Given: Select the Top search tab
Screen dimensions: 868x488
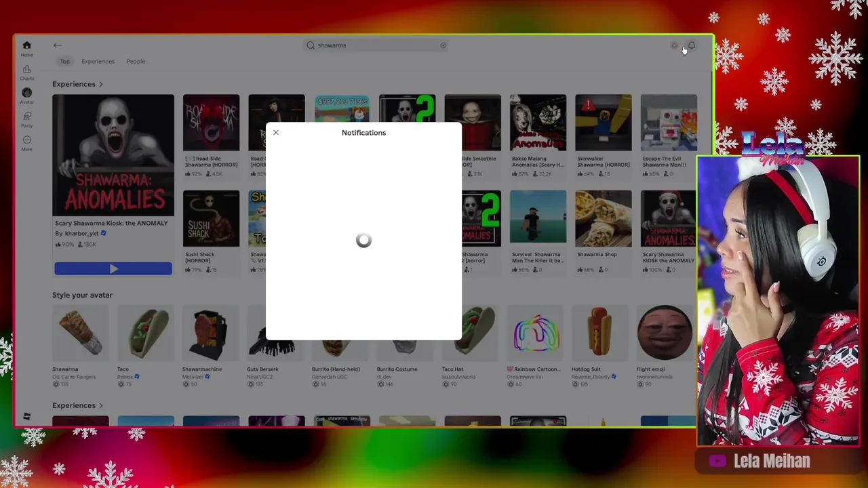Looking at the screenshot, I should [64, 61].
